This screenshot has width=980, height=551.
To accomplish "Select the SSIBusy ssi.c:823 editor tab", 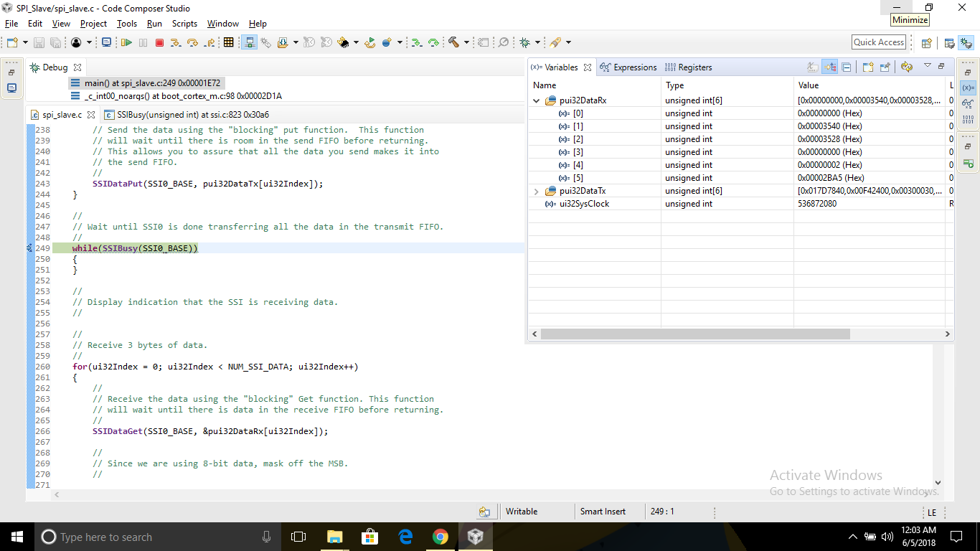I will (187, 115).
